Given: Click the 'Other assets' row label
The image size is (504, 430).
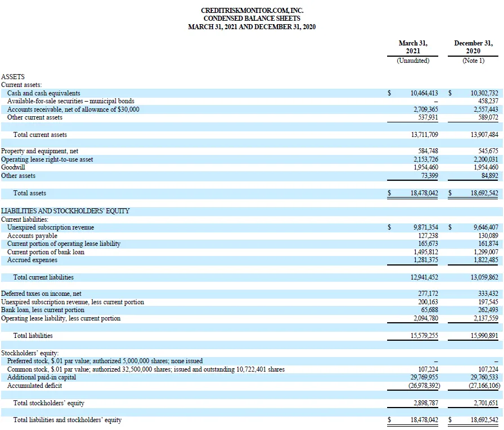Looking at the screenshot, I should [19, 176].
